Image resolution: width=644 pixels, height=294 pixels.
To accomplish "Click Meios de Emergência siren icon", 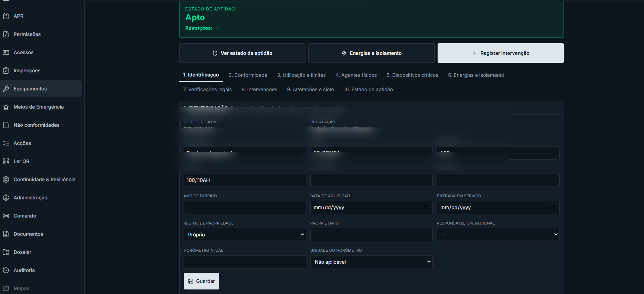I will (x=6, y=107).
